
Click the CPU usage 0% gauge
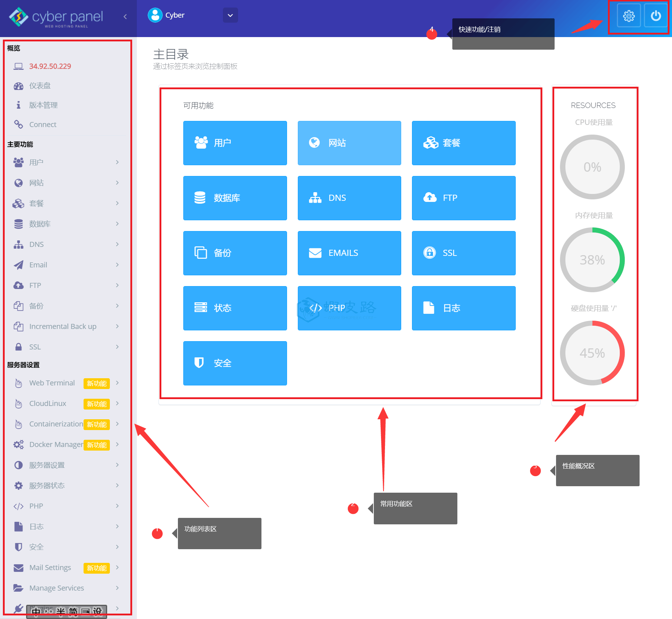[592, 167]
